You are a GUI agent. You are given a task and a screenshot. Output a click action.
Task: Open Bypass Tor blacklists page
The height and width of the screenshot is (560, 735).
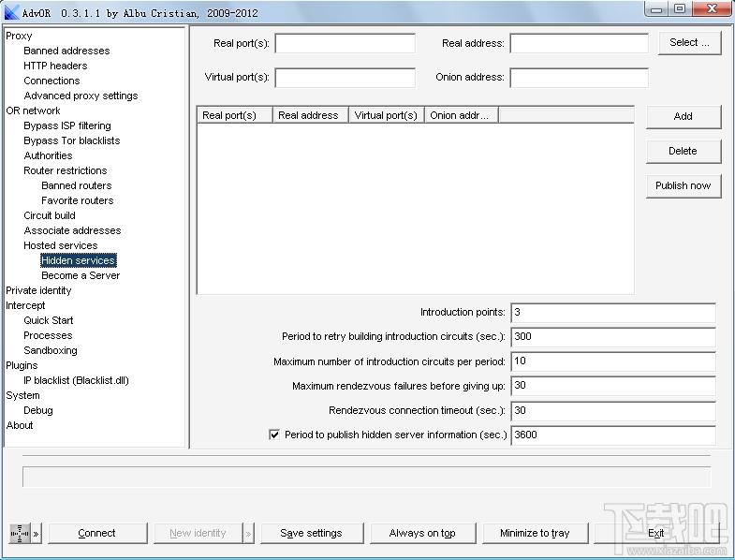[72, 140]
